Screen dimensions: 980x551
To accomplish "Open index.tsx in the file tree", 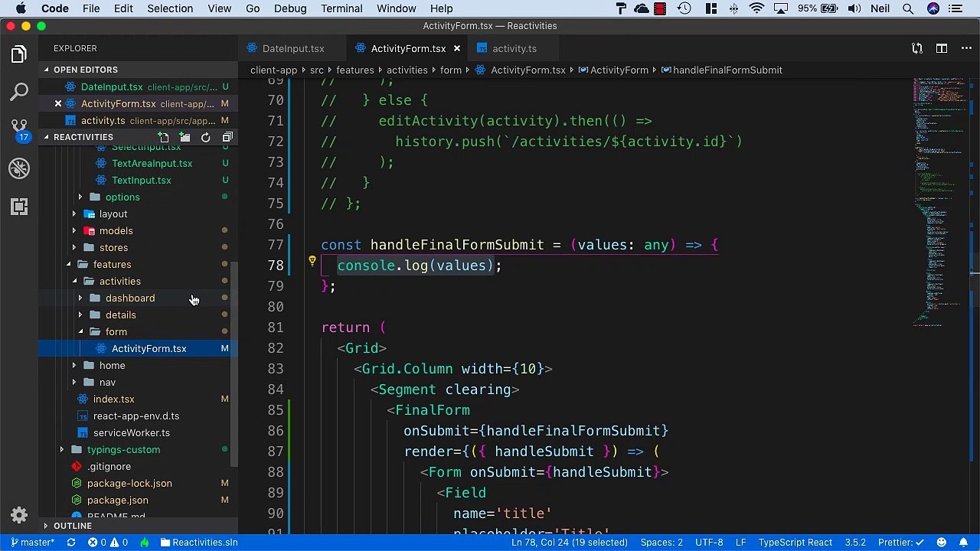I will (113, 399).
